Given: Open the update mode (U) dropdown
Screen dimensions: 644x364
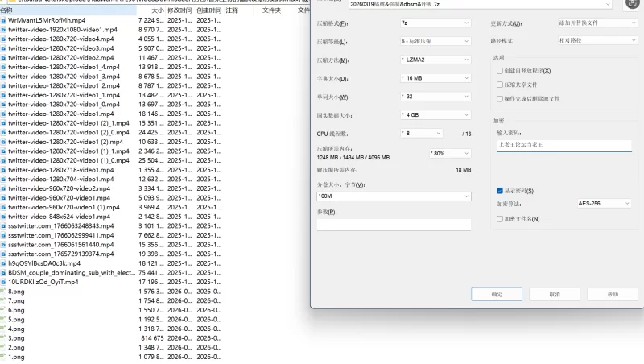Looking at the screenshot, I should pyautogui.click(x=597, y=23).
